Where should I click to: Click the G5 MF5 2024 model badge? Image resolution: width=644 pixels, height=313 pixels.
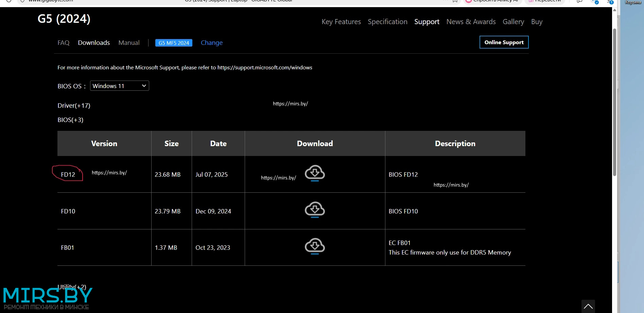(x=174, y=43)
